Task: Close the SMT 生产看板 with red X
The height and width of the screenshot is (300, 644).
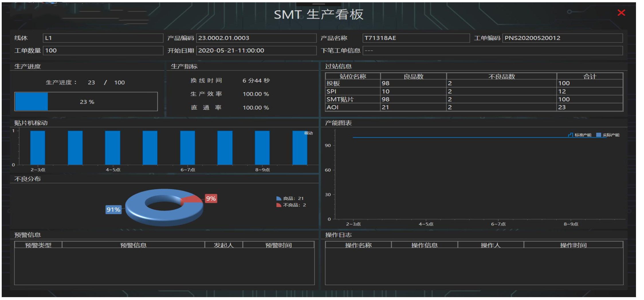Action: click(621, 13)
